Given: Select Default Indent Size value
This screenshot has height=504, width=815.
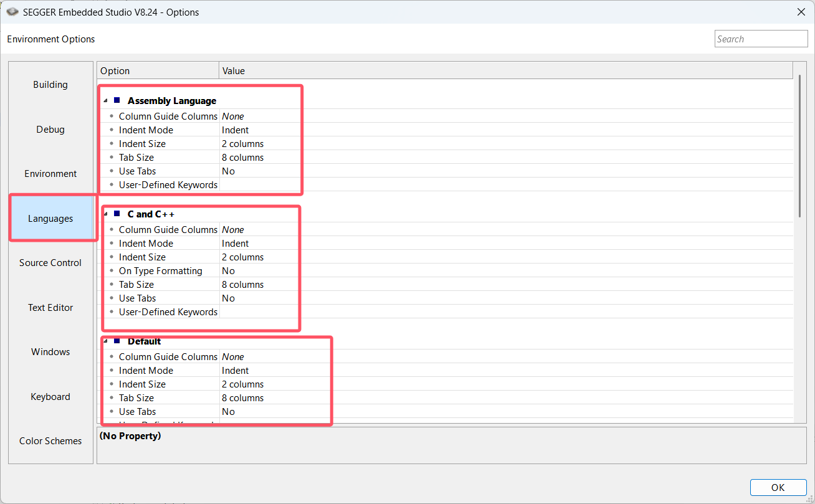Looking at the screenshot, I should click(506, 384).
